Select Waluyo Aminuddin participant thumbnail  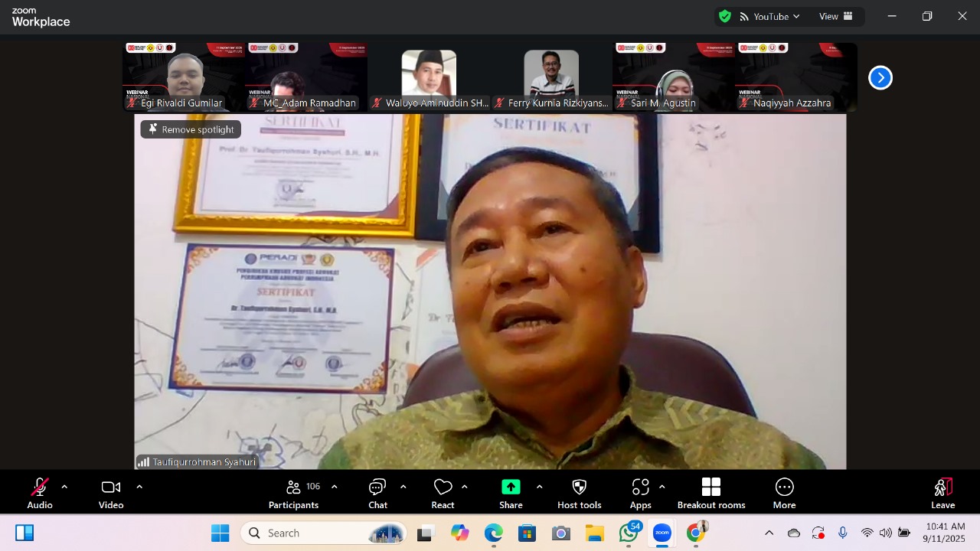click(x=429, y=77)
